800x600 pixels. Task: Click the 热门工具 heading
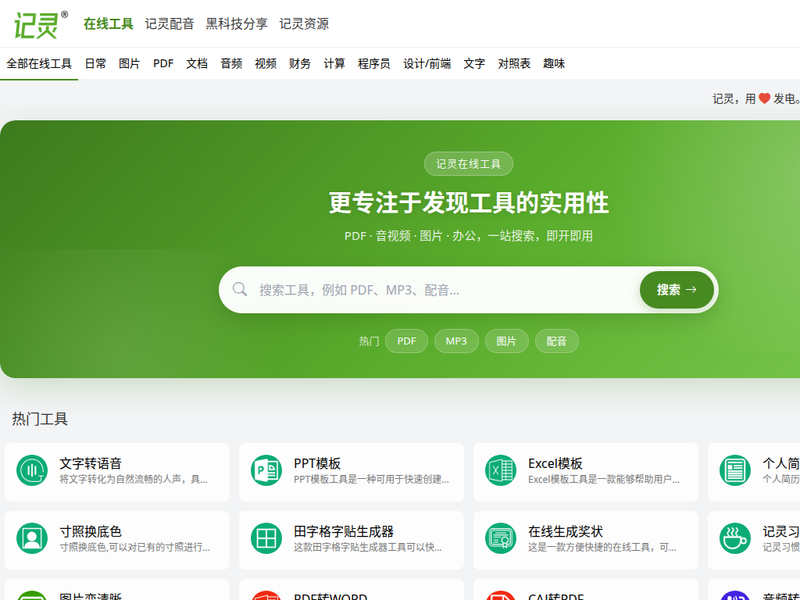(40, 419)
